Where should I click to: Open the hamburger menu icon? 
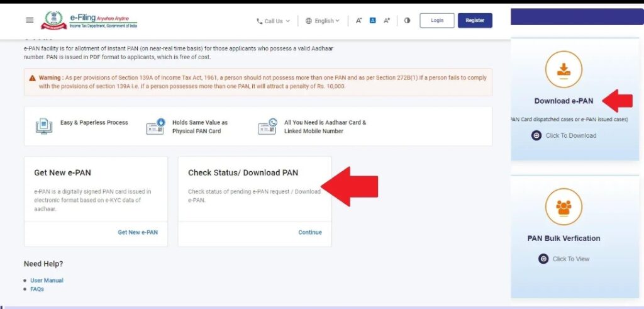(x=30, y=20)
